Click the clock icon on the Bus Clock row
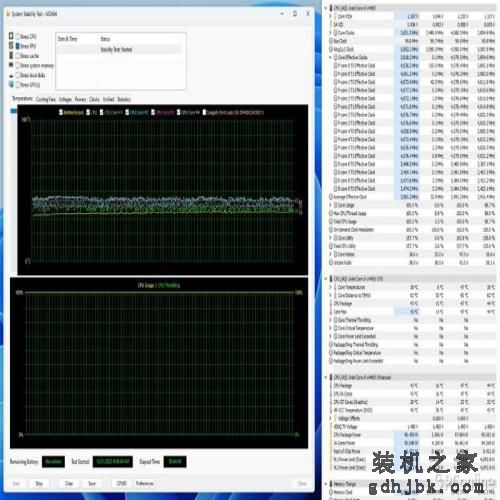 click(331, 41)
